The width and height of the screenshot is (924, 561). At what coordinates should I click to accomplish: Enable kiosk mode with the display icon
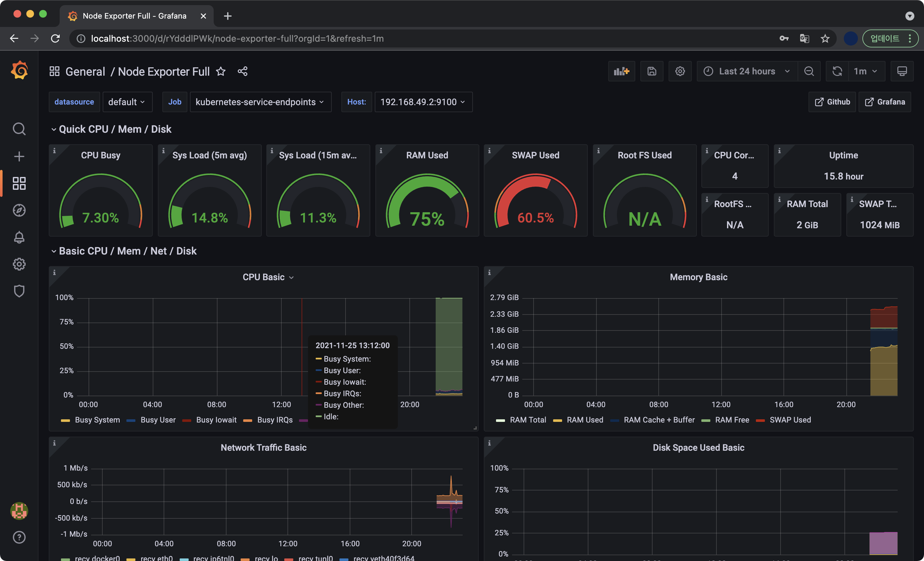(902, 71)
